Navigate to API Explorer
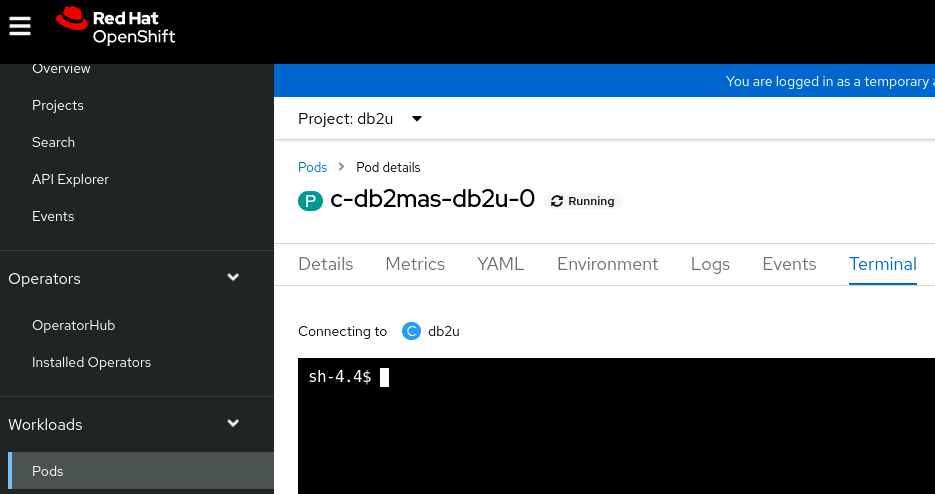The width and height of the screenshot is (935, 494). (70, 179)
